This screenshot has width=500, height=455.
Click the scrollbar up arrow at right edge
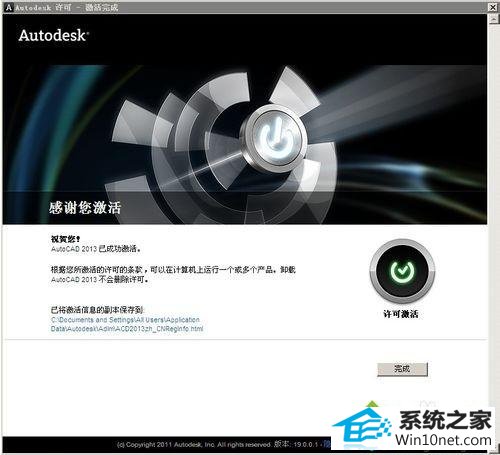coord(493,19)
